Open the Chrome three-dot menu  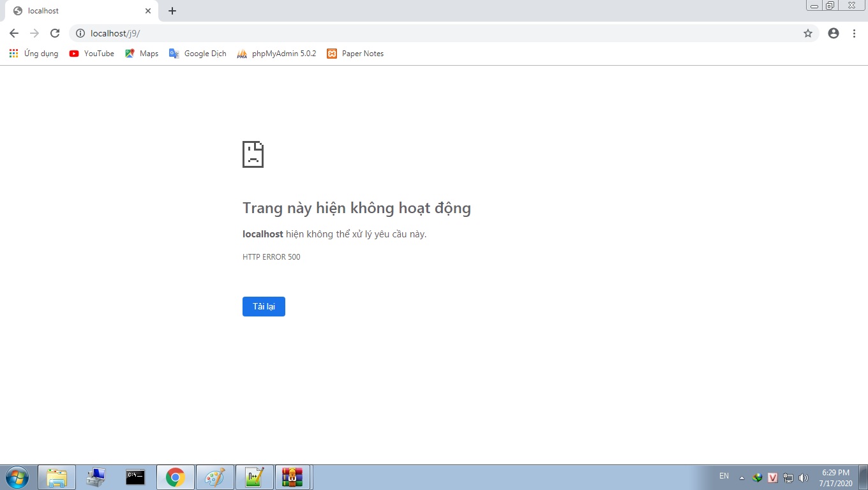point(854,33)
